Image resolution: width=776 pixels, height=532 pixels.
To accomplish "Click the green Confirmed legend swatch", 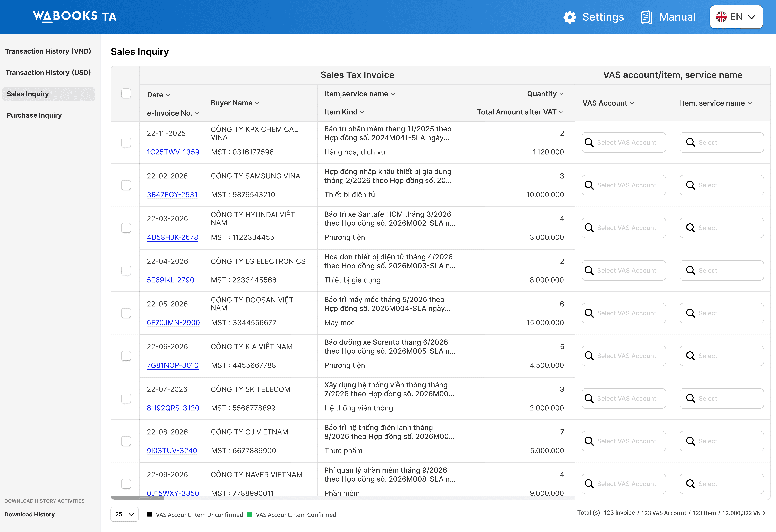I will point(249,514).
